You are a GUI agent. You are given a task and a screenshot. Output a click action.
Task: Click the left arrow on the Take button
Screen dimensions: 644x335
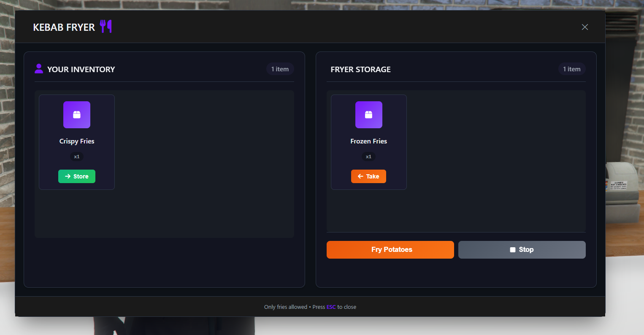[x=360, y=176]
